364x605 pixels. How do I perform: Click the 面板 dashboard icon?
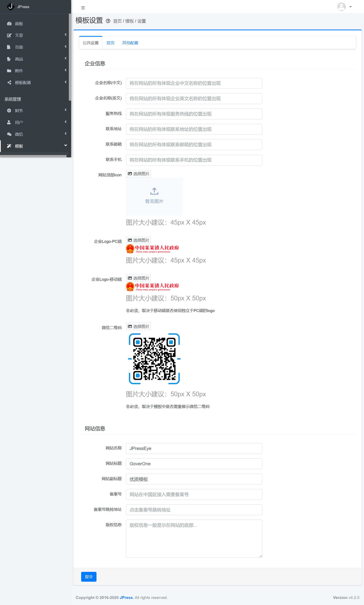pos(9,24)
